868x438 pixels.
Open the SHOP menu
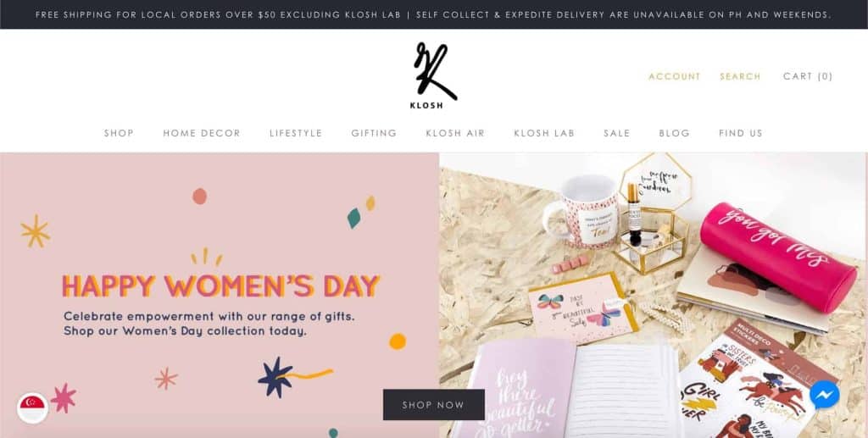(x=119, y=133)
